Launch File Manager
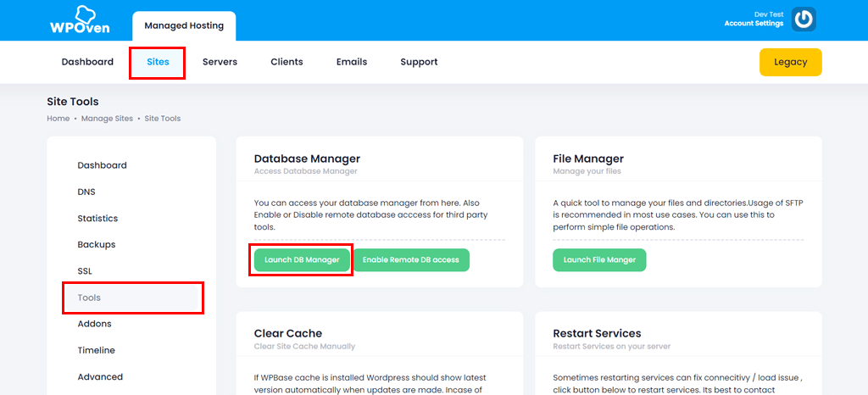Image resolution: width=868 pixels, height=395 pixels. click(599, 260)
